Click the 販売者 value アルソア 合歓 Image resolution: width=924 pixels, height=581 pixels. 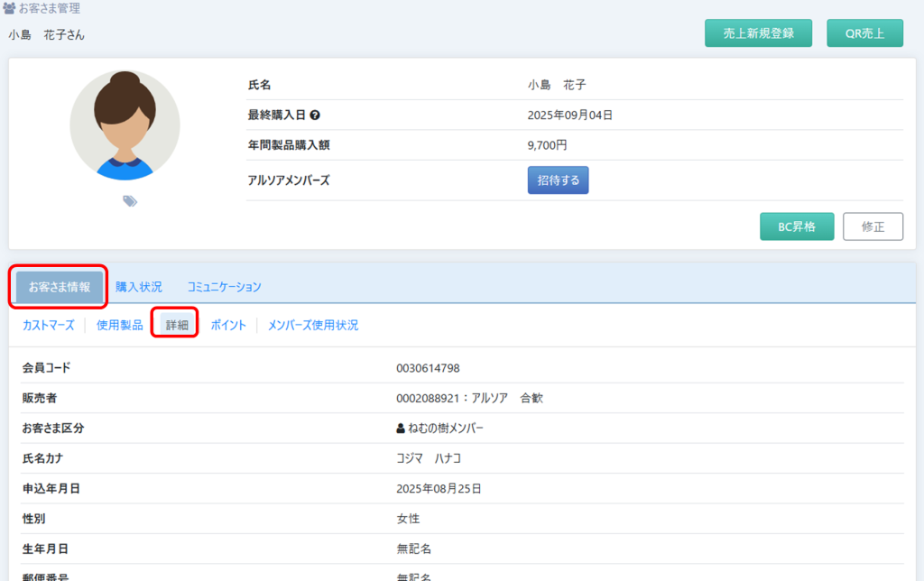coord(469,398)
